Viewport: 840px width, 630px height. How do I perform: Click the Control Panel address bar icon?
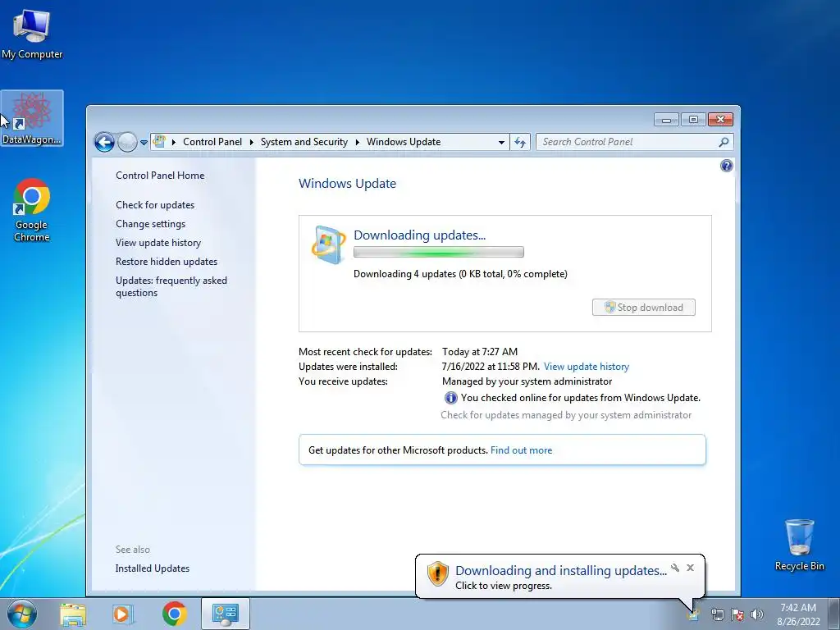[x=160, y=141]
